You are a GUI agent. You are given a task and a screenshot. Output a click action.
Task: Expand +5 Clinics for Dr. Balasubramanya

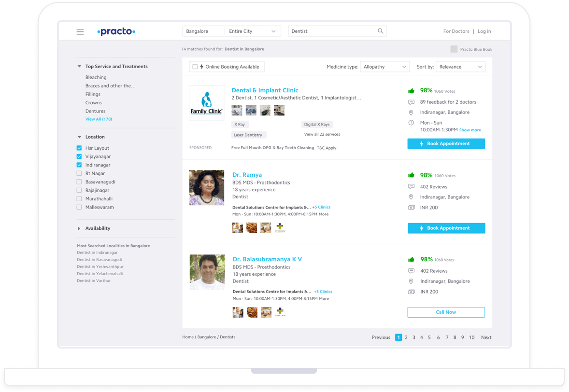pos(323,292)
